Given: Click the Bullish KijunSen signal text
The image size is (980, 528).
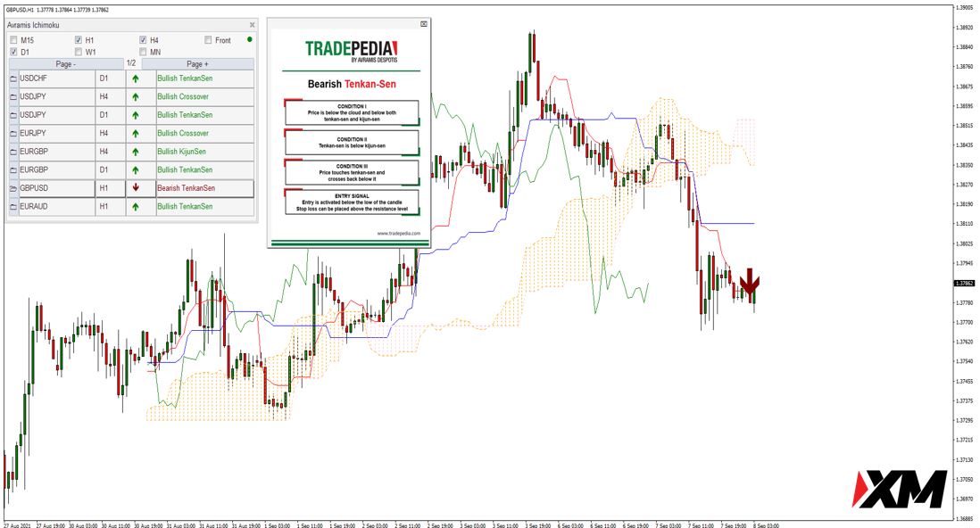Looking at the screenshot, I should (182, 152).
